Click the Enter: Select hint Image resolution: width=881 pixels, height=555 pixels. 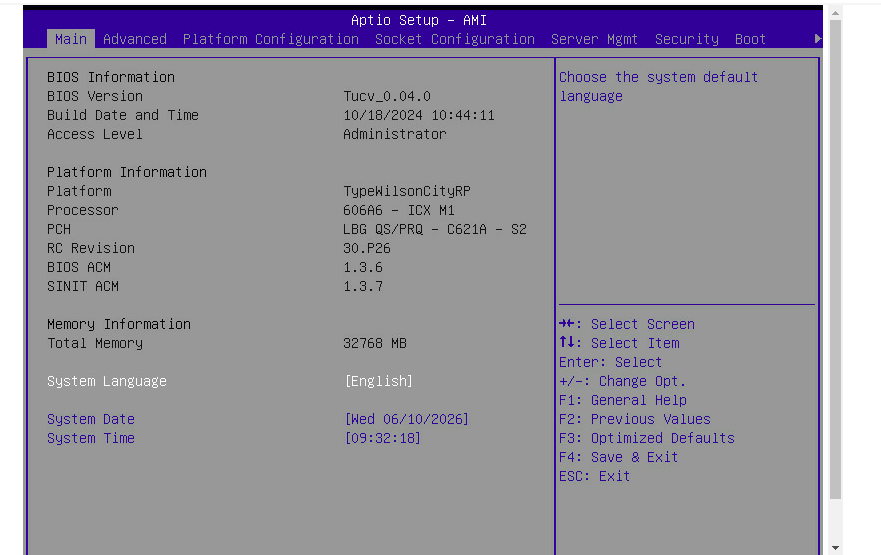[610, 362]
